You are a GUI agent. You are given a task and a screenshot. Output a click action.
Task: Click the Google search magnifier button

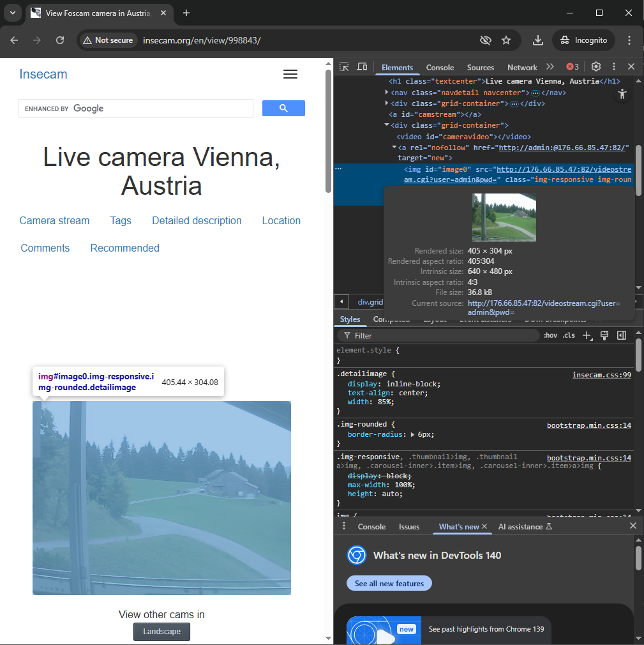283,108
